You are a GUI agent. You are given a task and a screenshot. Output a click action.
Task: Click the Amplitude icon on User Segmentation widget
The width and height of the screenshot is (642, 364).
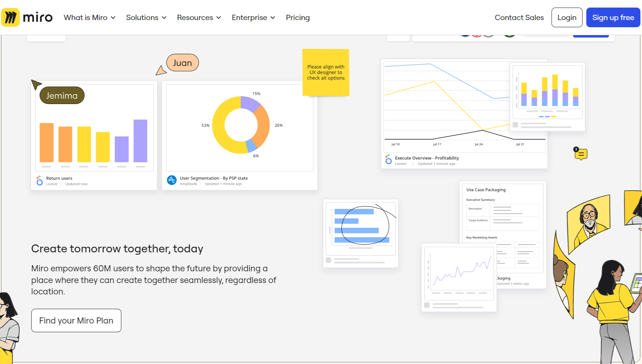(x=172, y=180)
